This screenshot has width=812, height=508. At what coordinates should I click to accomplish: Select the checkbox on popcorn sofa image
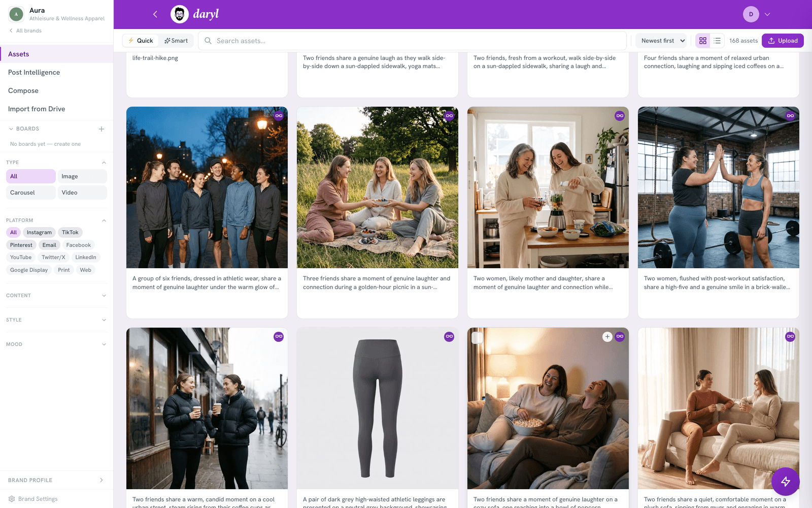pos(477,337)
